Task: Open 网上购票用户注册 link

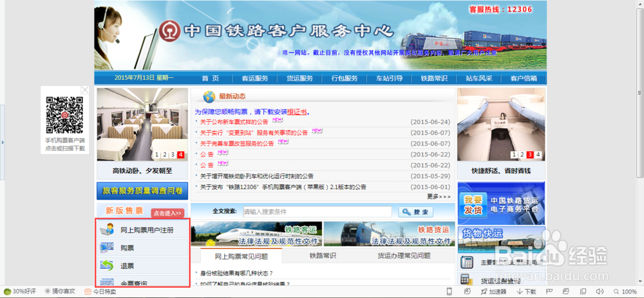Action: tap(147, 230)
